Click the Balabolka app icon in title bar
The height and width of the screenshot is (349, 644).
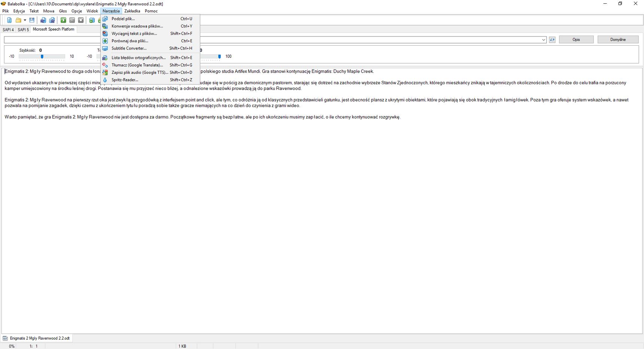pos(3,4)
